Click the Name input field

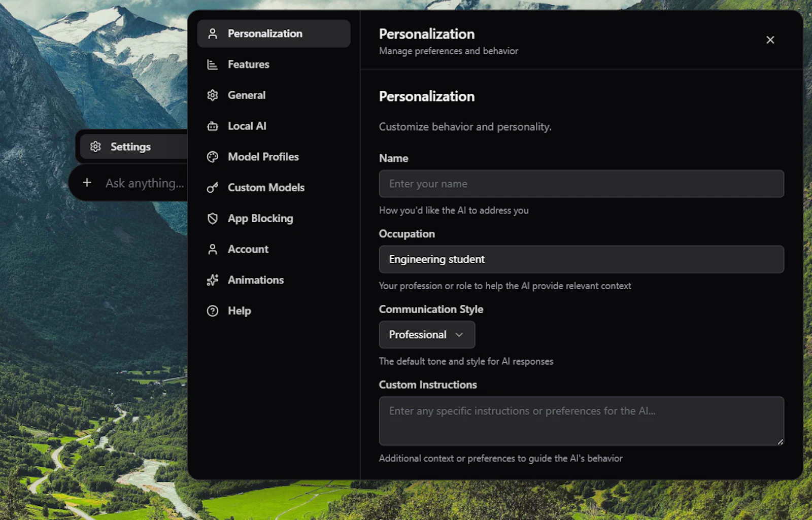pyautogui.click(x=581, y=184)
